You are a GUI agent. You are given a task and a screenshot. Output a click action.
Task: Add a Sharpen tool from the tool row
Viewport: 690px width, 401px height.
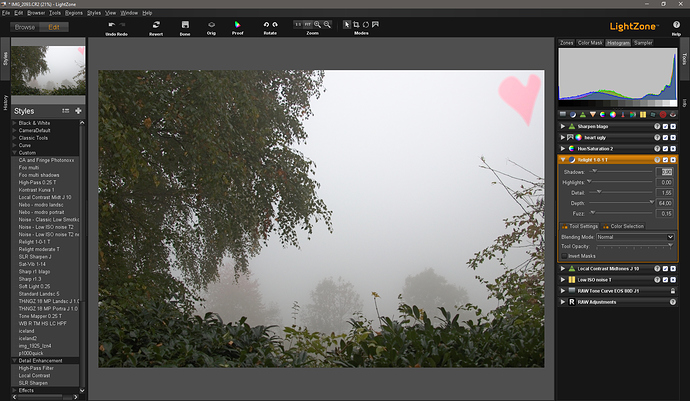pyautogui.click(x=583, y=114)
